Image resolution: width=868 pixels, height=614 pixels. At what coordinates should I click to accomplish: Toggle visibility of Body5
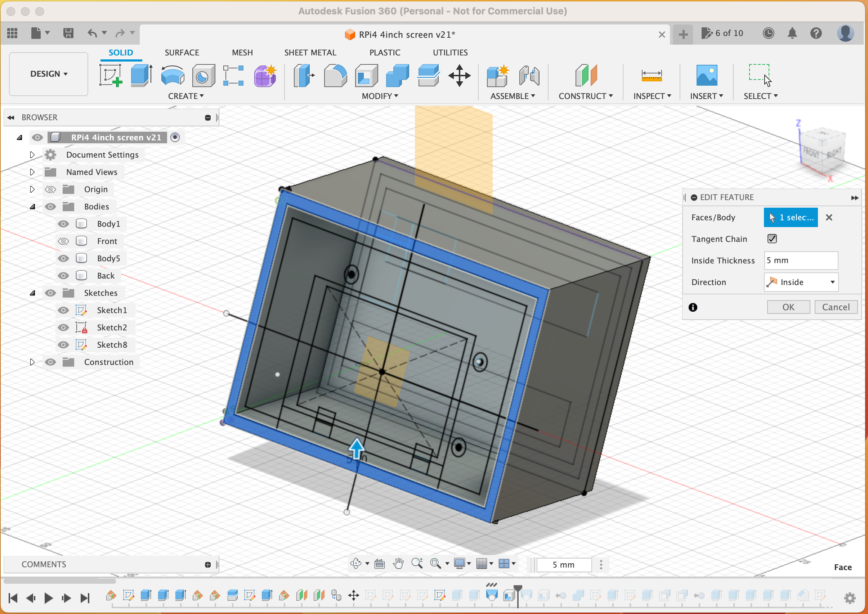pyautogui.click(x=63, y=259)
